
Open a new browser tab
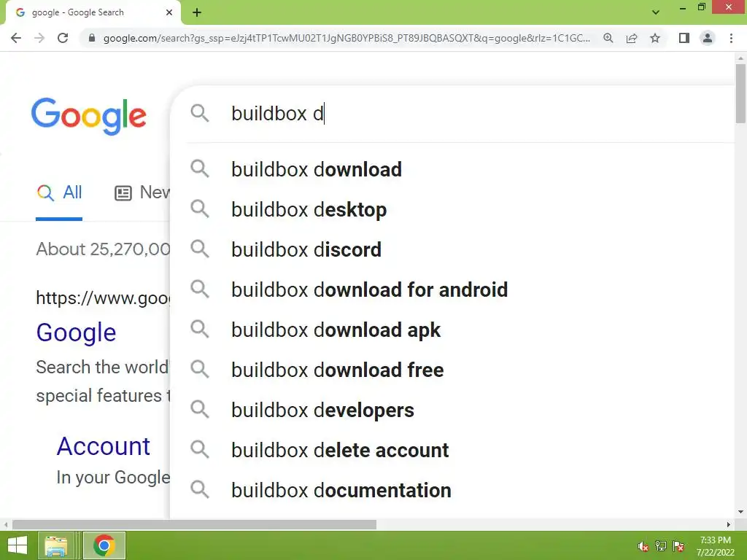pos(197,12)
